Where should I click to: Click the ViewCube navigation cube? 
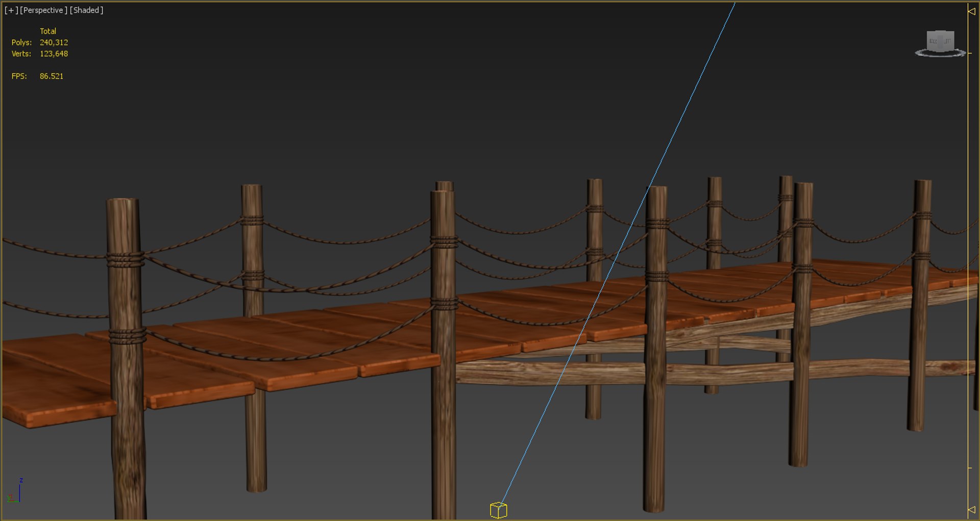click(940, 40)
